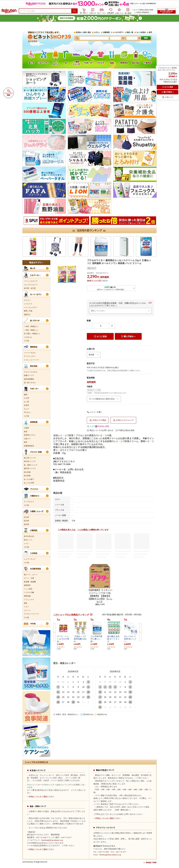Click the green 検索 button in shop search
The image size is (179, 868).
tap(146, 38)
